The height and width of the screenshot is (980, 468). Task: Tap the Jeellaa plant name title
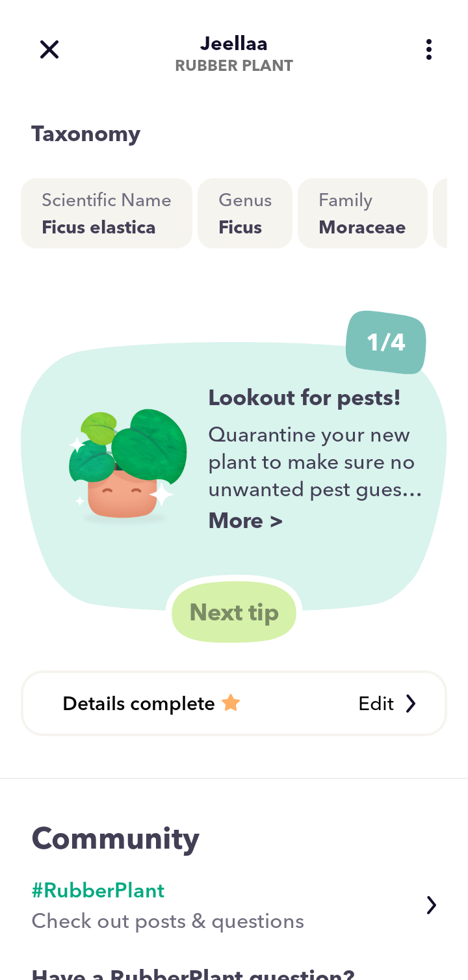coord(234,44)
